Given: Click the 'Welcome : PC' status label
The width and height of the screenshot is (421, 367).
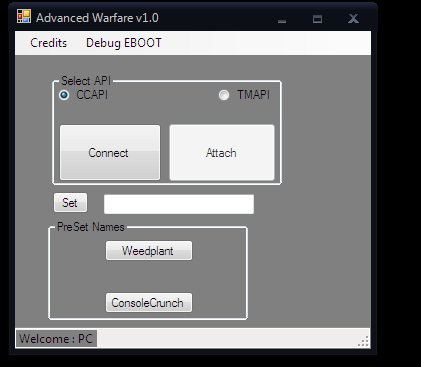Looking at the screenshot, I should point(56,339).
